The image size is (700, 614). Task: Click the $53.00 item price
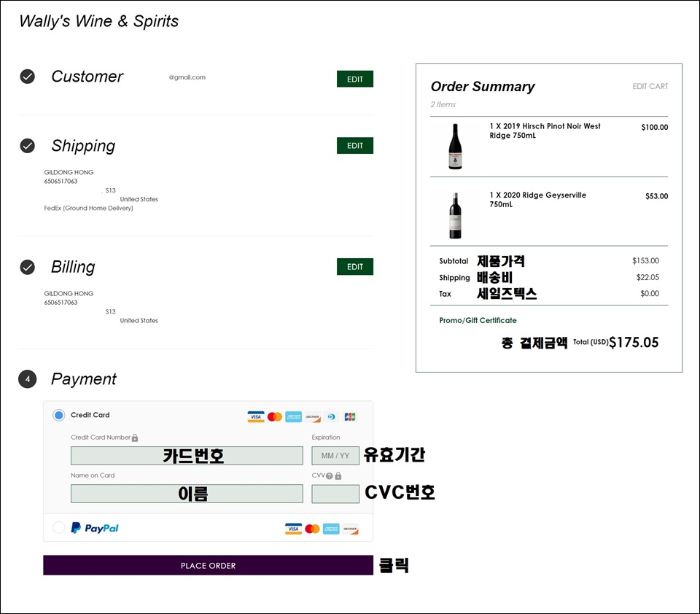(x=657, y=196)
